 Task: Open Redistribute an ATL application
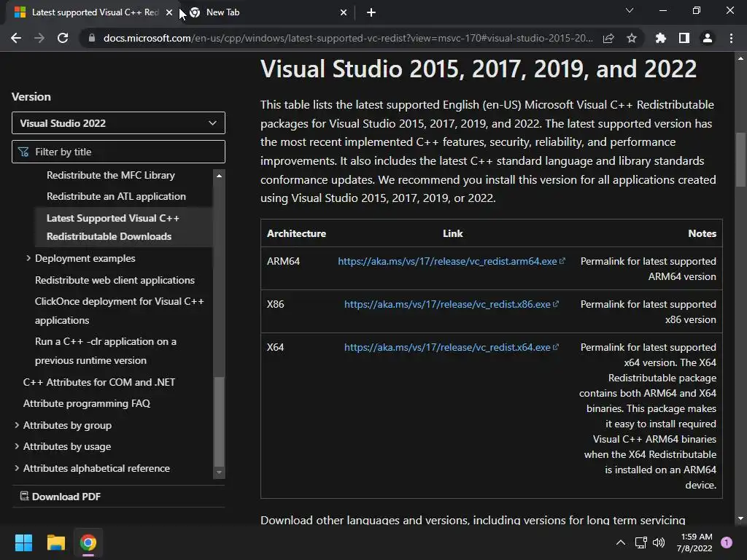[116, 196]
